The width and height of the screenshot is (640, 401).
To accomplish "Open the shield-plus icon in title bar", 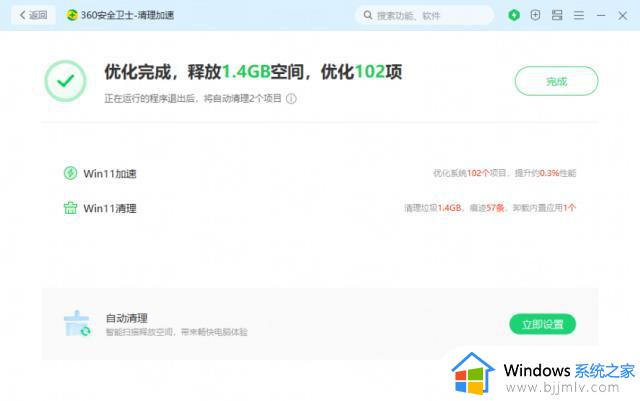I will point(535,16).
